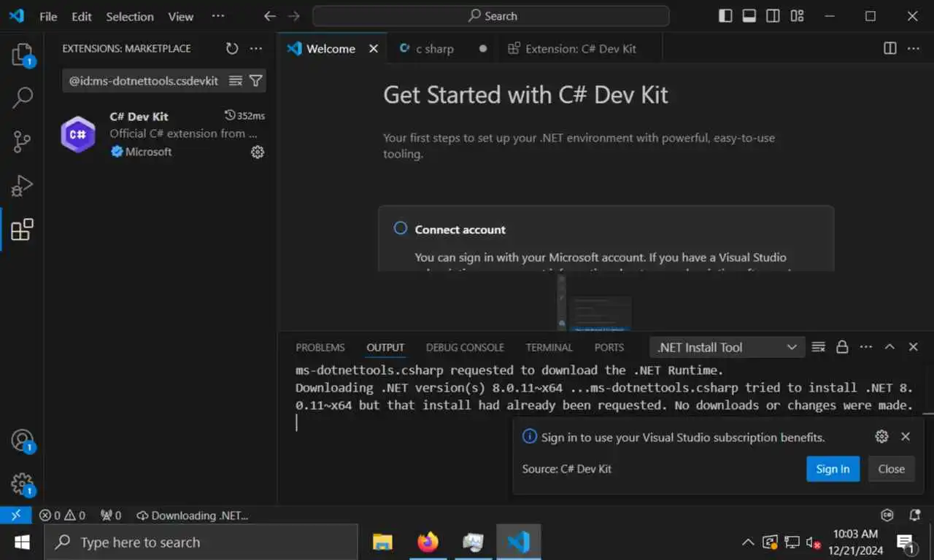Screen dimensions: 934x560
Task: Close the Welcome tab
Action: pyautogui.click(x=374, y=49)
